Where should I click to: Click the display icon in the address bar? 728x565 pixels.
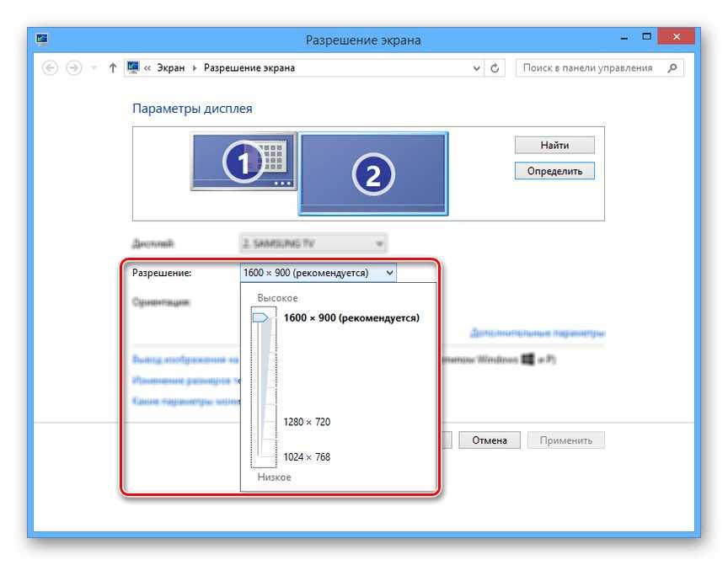tap(132, 68)
